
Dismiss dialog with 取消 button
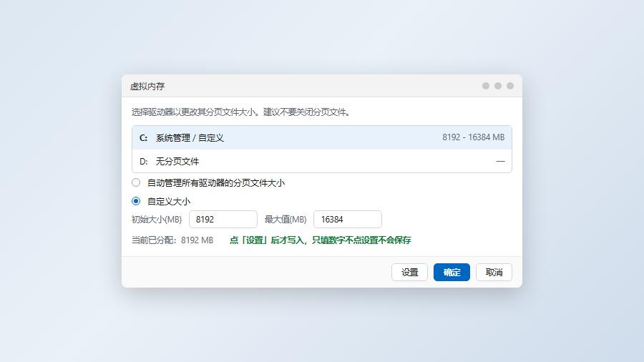[x=494, y=272]
